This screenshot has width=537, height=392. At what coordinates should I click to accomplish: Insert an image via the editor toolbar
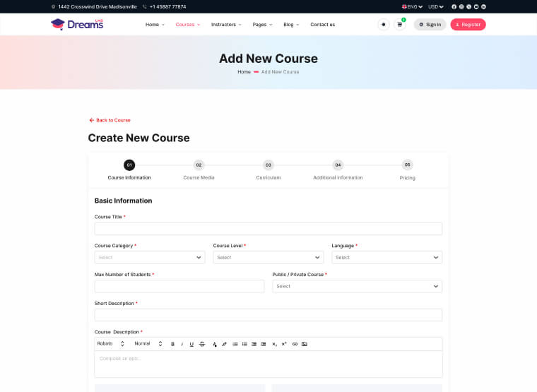305,344
